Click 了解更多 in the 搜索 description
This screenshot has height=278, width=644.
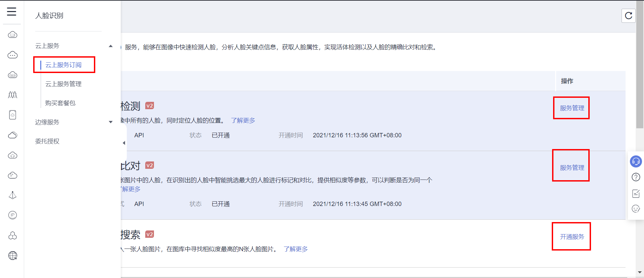[296, 249]
